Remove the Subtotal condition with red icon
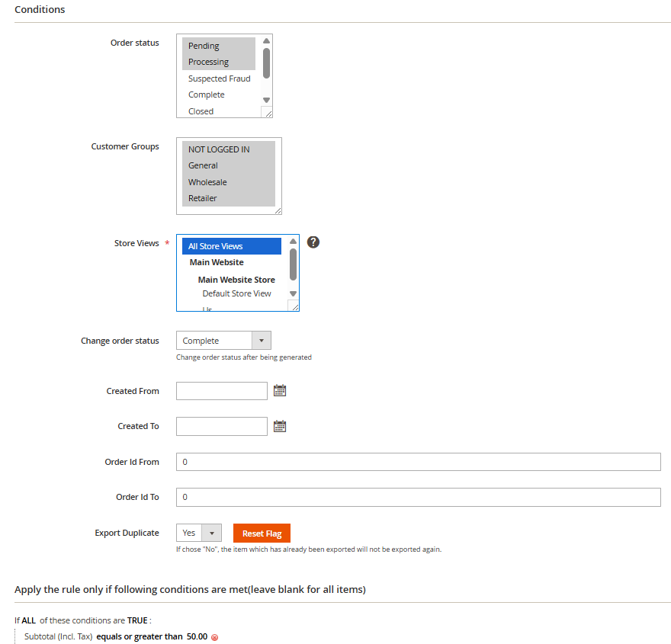The image size is (671, 644). [x=214, y=637]
